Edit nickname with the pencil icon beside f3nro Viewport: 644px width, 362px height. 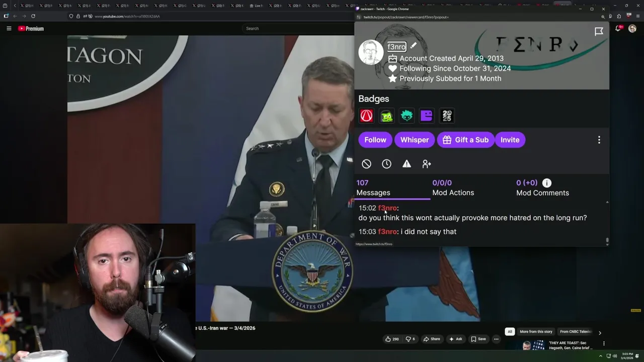pyautogui.click(x=413, y=46)
